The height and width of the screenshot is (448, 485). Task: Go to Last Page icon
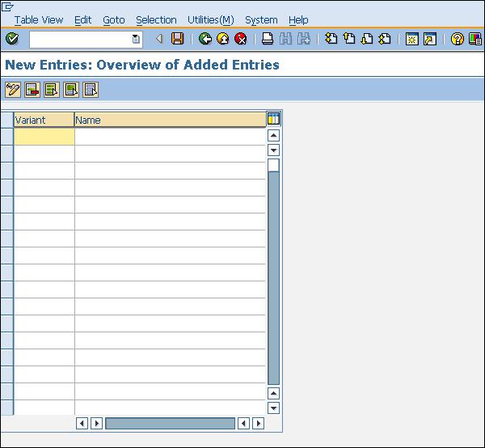pyautogui.click(x=385, y=39)
